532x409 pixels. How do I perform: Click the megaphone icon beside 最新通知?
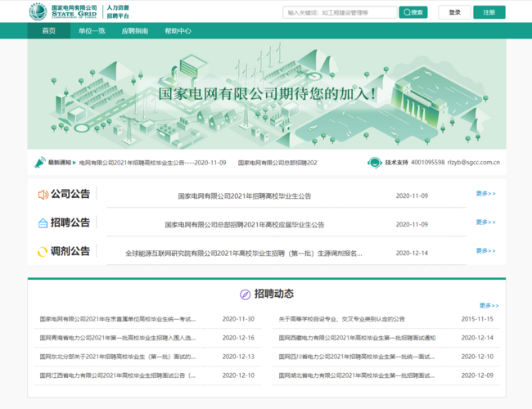40,163
